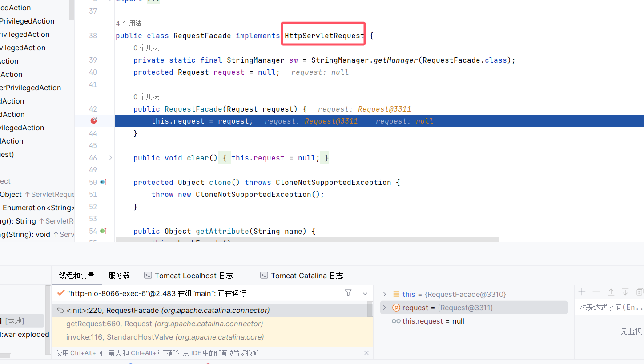Click the move watch up arrow icon
Viewport: 644px width, 364px height.
(x=611, y=292)
